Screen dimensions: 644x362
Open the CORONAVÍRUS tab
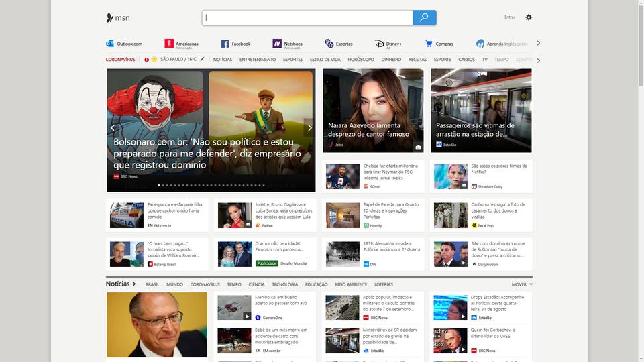click(x=120, y=60)
